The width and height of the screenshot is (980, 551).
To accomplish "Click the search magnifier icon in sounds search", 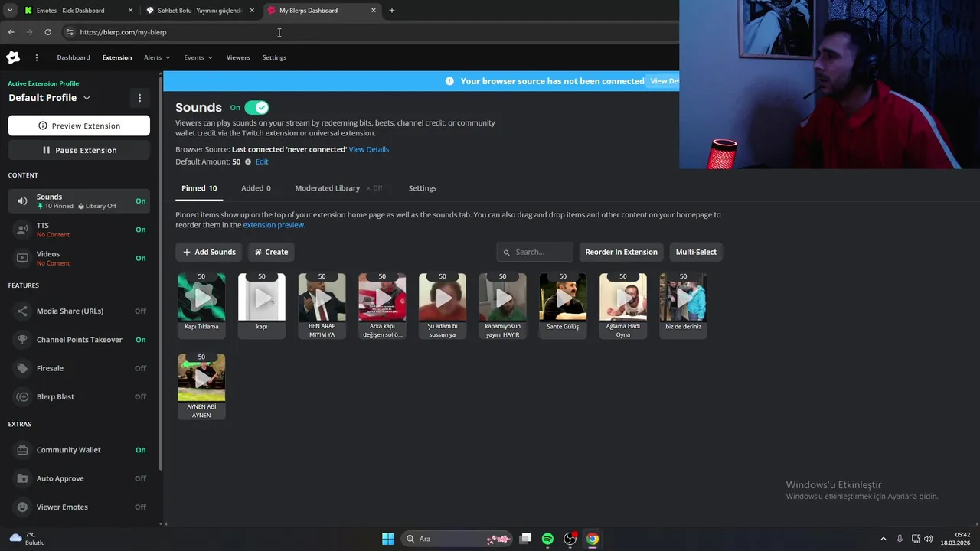I will click(x=507, y=253).
